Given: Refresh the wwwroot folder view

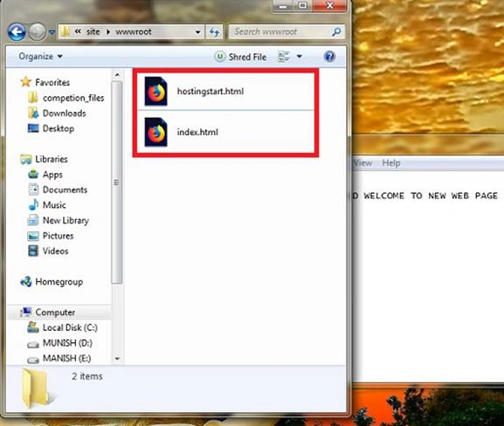Looking at the screenshot, I should pos(214,31).
